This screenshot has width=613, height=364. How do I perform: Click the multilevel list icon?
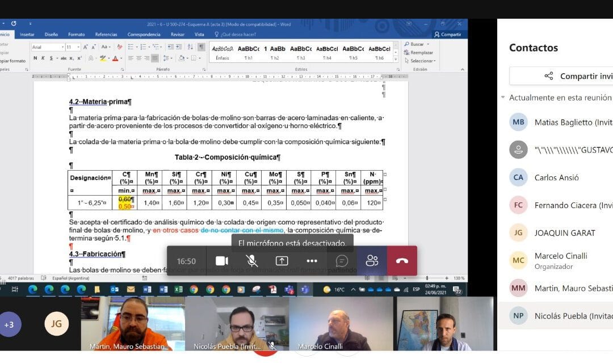click(x=156, y=47)
